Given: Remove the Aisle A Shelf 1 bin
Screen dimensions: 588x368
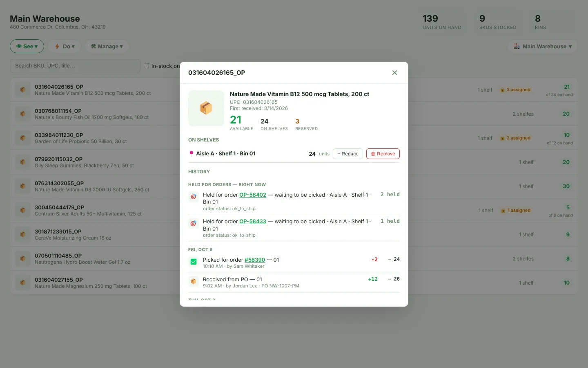Looking at the screenshot, I should [383, 154].
